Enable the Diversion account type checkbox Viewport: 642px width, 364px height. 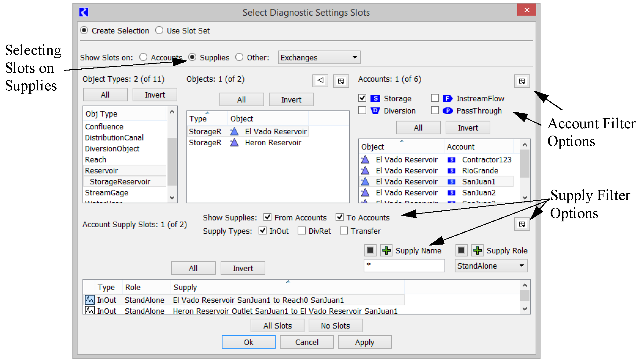(x=362, y=110)
